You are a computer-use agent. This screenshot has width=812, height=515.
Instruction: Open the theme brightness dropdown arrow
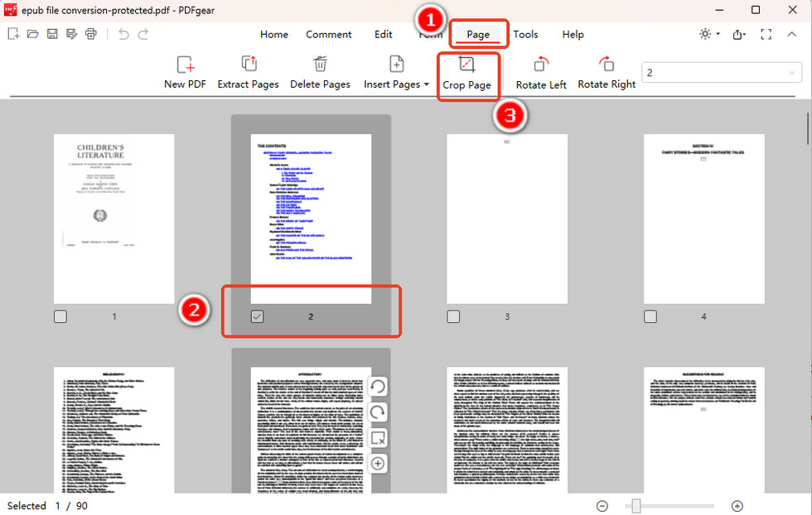click(716, 34)
